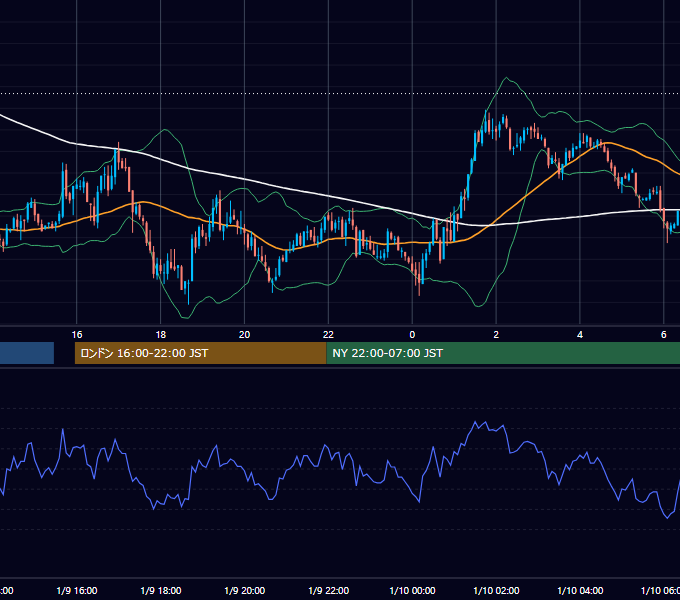Image resolution: width=680 pixels, height=600 pixels.
Task: Click the 16 hour label on chart axis
Action: [x=77, y=334]
